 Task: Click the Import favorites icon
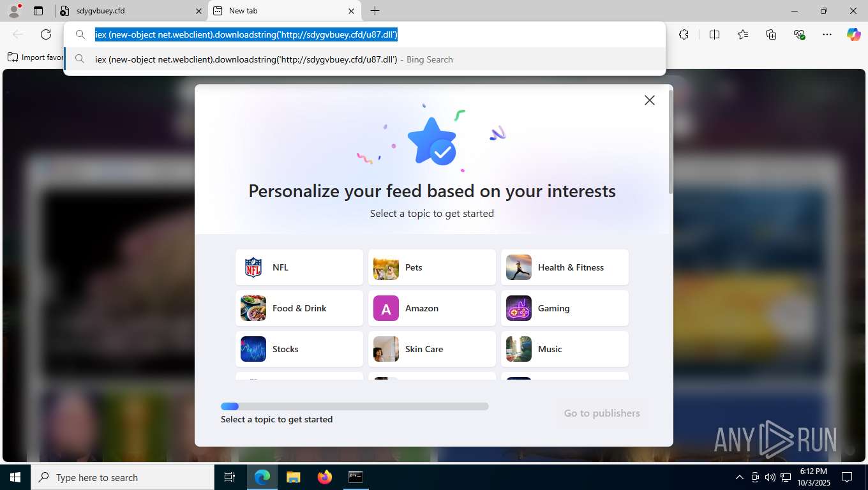13,57
